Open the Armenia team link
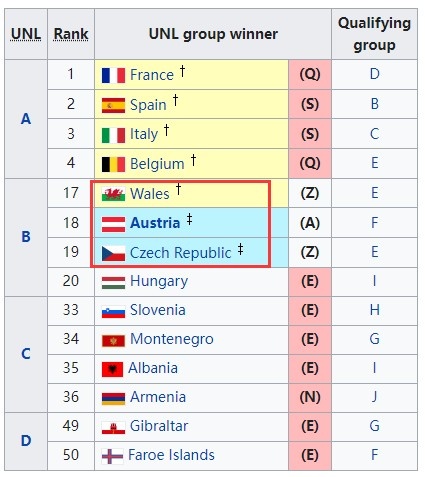 coord(158,397)
